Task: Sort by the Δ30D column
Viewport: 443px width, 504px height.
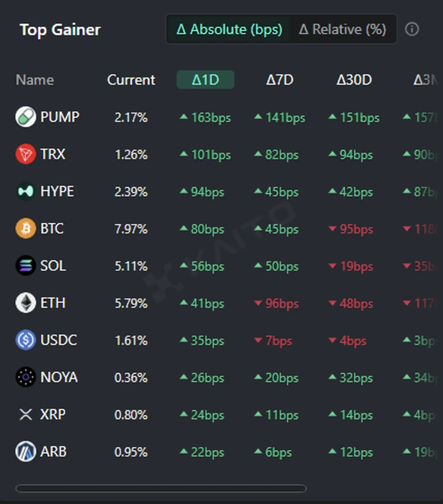Action: click(x=354, y=80)
